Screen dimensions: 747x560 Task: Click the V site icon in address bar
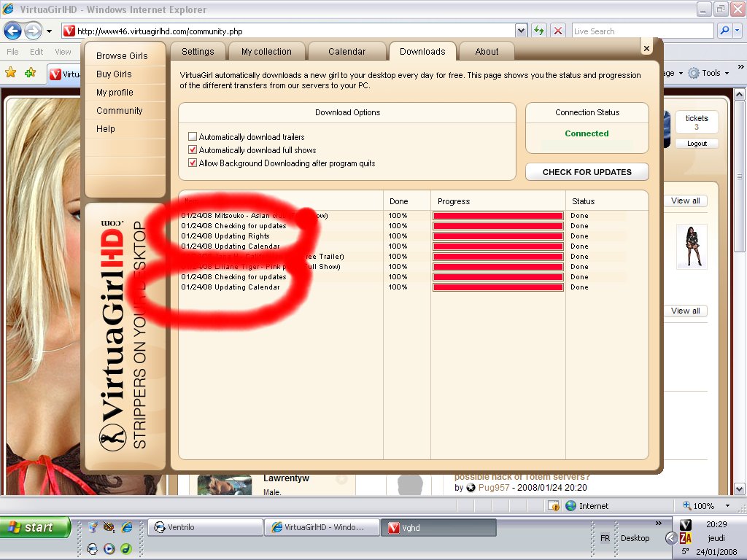[69, 31]
